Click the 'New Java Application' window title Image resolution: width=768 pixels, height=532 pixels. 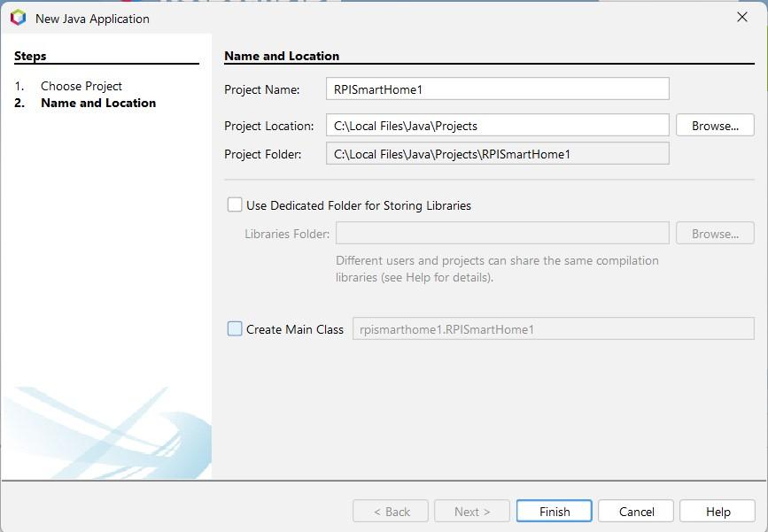point(93,19)
